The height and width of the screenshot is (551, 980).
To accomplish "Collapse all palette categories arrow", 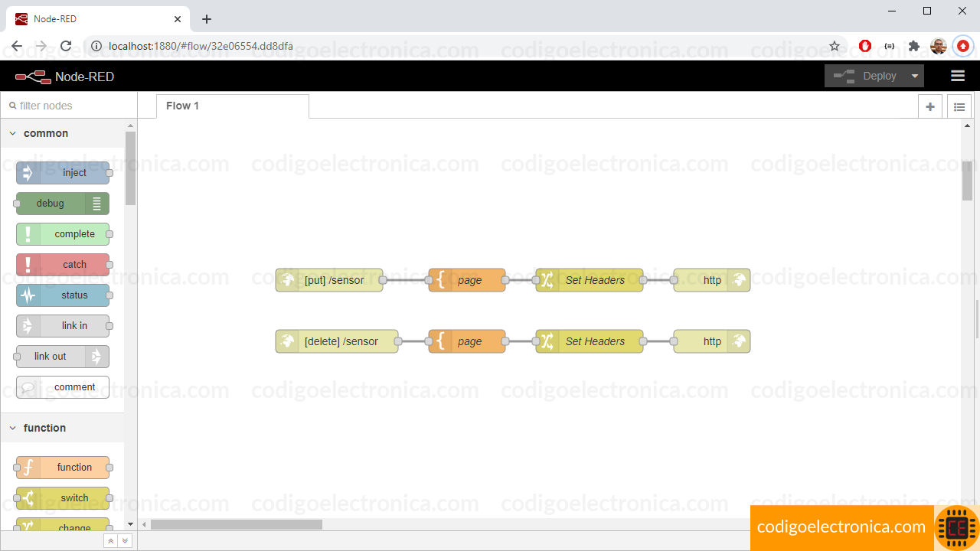I will pos(110,541).
